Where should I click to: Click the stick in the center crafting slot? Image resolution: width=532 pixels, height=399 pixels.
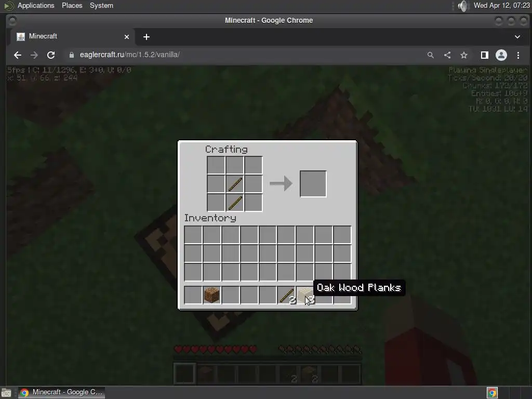tap(235, 184)
